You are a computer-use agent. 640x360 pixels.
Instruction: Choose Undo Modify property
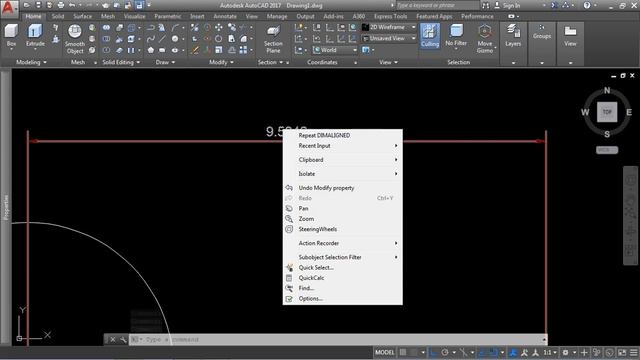pos(342,188)
